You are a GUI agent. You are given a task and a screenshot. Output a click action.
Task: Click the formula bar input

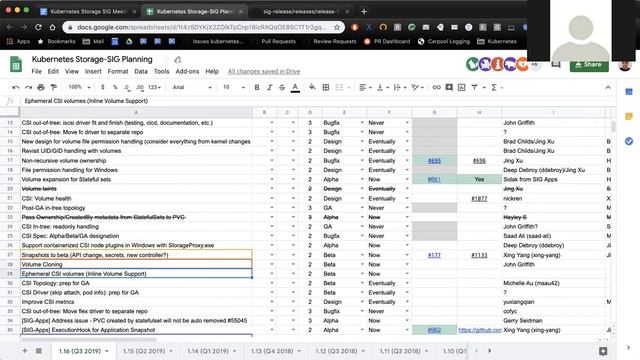coord(318,101)
